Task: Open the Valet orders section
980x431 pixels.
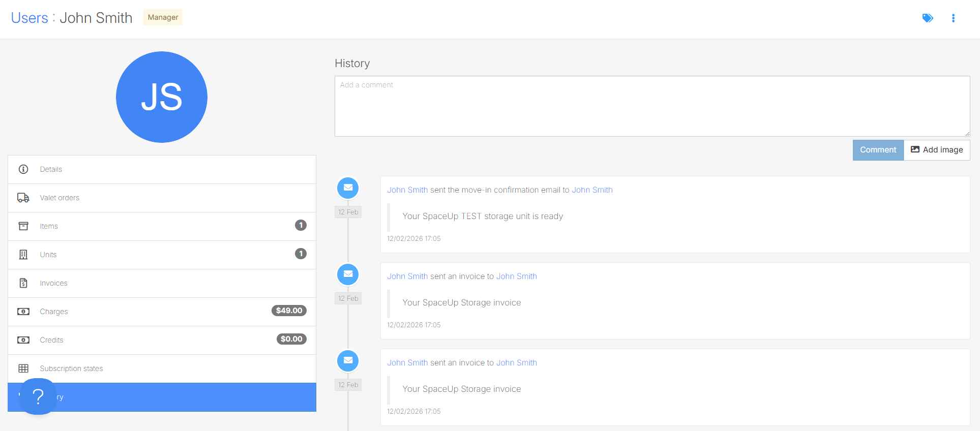Action: click(x=162, y=198)
